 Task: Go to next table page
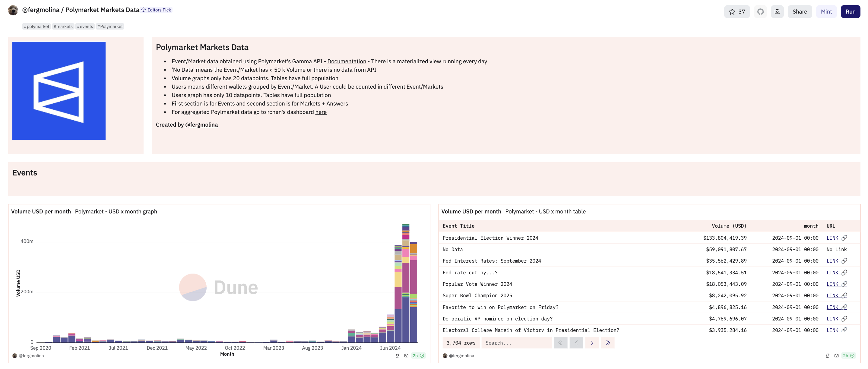[x=592, y=343]
